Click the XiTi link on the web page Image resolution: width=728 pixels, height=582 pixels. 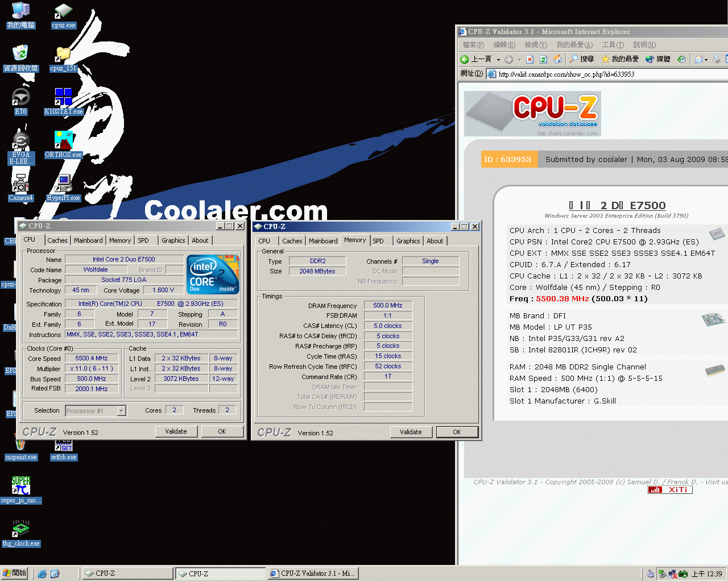click(x=670, y=490)
